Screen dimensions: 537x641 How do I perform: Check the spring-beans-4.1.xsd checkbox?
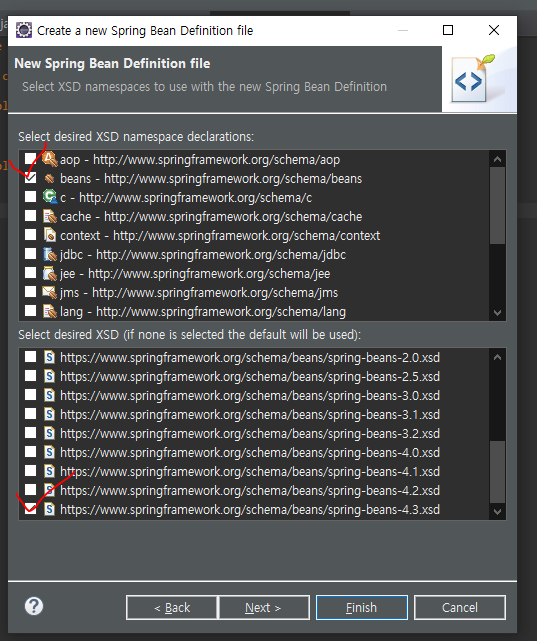tap(30, 471)
